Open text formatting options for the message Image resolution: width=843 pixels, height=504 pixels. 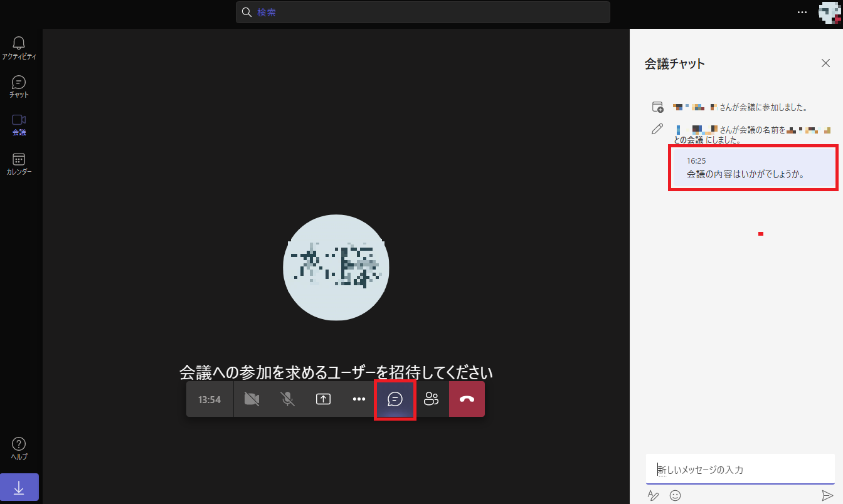pos(654,495)
